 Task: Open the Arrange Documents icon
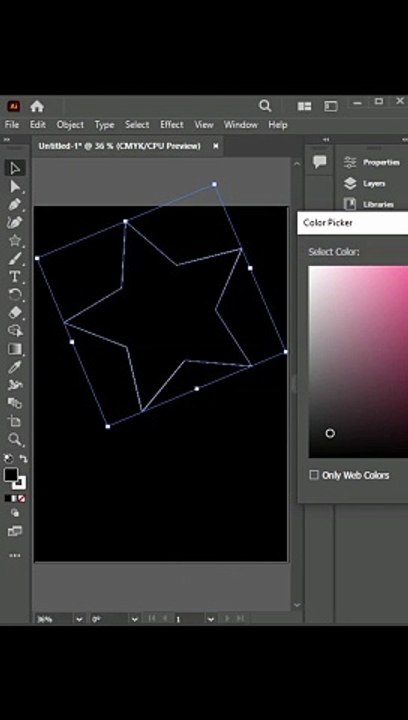304,107
